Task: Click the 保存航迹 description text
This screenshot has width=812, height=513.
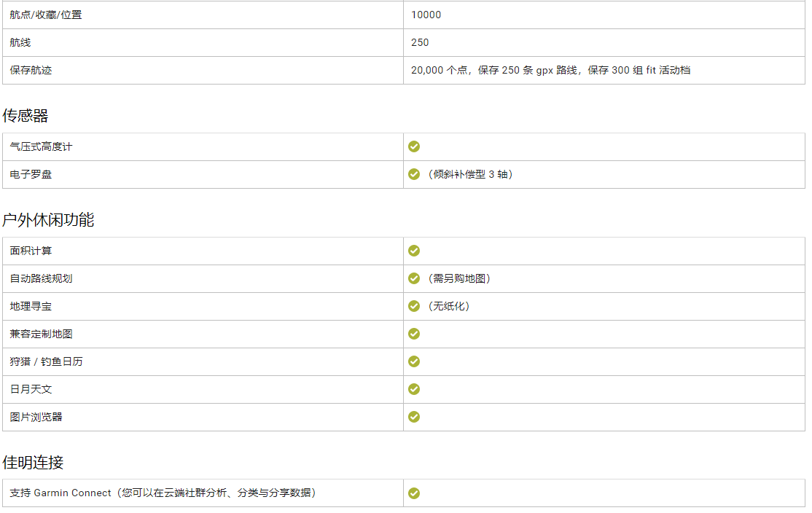Action: [550, 70]
